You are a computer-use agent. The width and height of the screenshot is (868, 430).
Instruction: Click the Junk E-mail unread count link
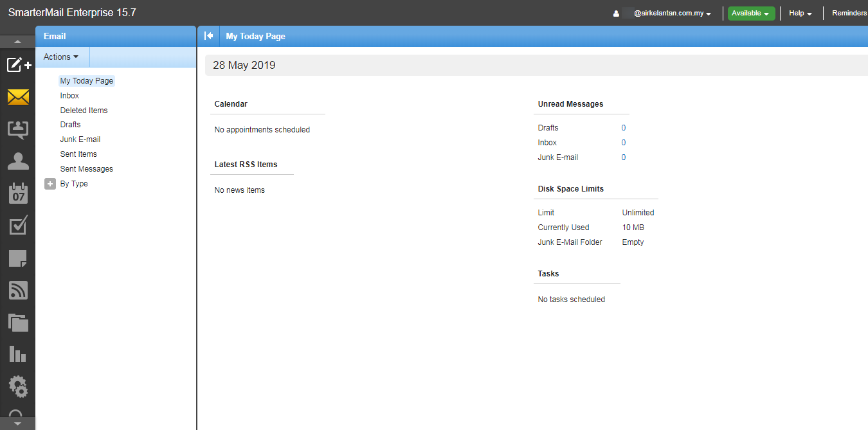624,157
